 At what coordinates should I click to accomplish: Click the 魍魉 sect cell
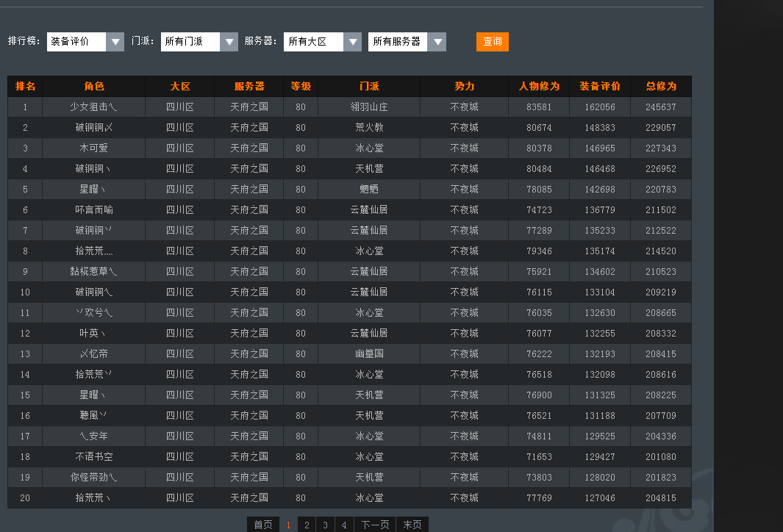(369, 189)
